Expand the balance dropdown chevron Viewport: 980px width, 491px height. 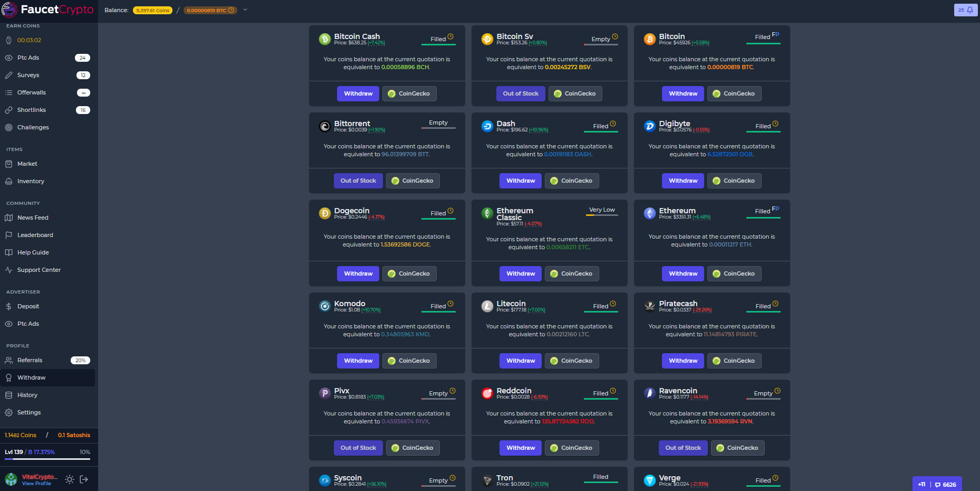coord(245,10)
